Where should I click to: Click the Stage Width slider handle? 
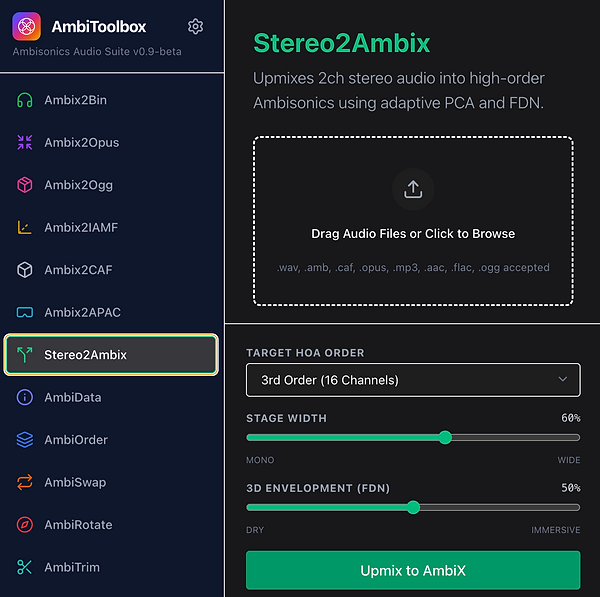(445, 437)
